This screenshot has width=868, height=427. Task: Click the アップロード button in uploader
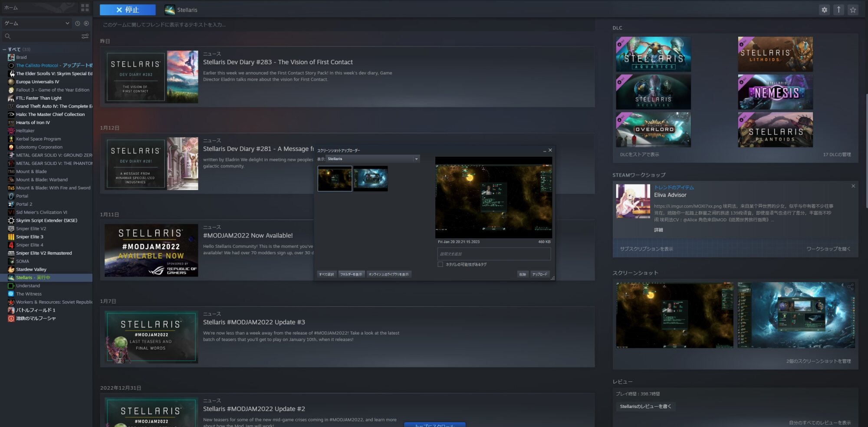coord(539,274)
